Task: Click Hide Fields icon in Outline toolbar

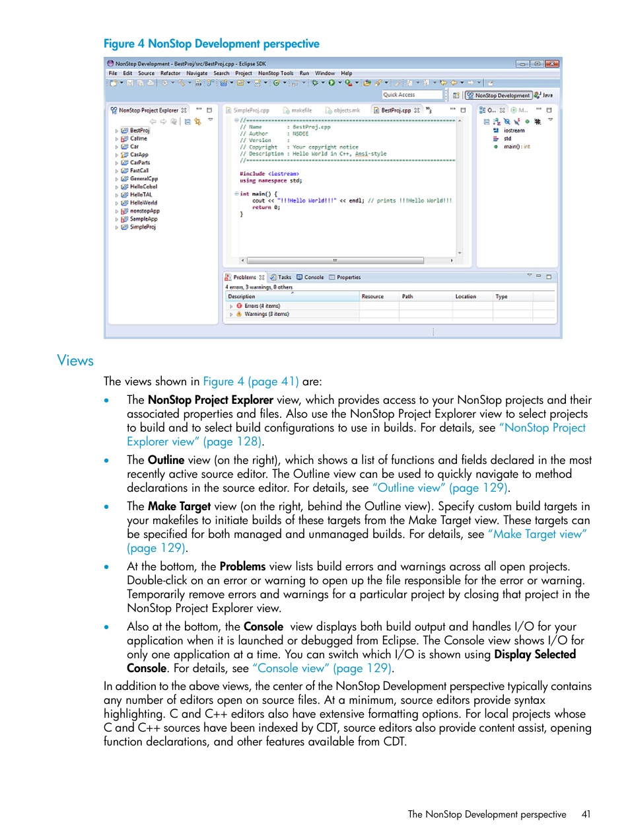Action: (507, 122)
